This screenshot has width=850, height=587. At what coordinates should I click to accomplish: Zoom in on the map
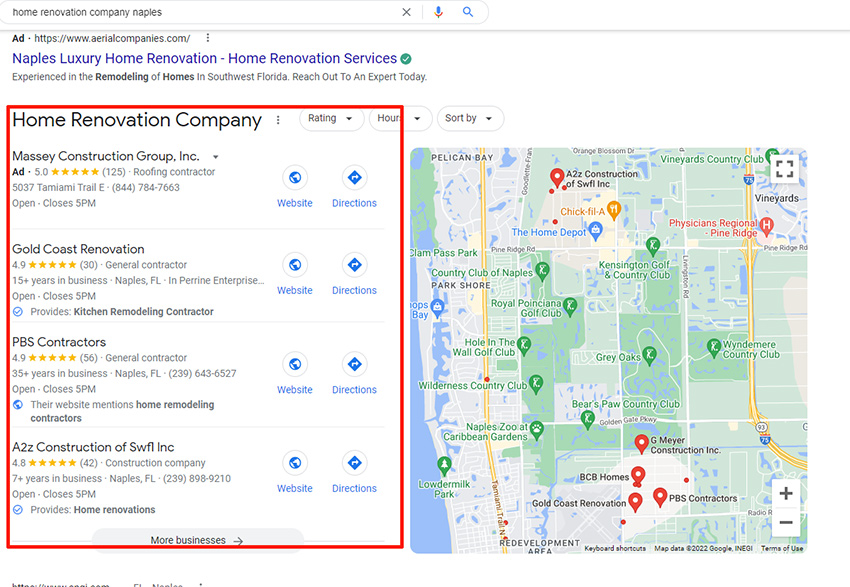(x=785, y=493)
